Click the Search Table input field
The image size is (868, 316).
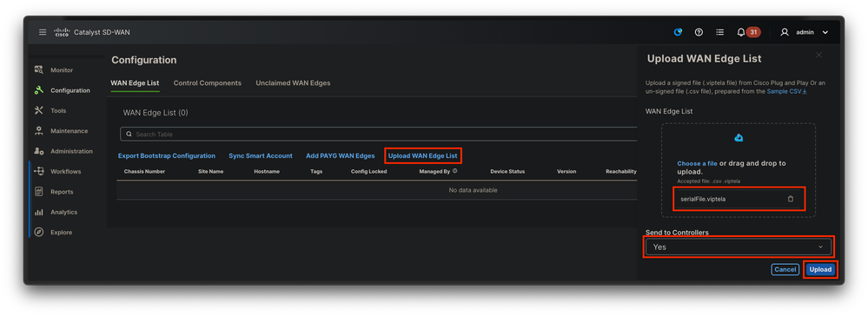(379, 134)
